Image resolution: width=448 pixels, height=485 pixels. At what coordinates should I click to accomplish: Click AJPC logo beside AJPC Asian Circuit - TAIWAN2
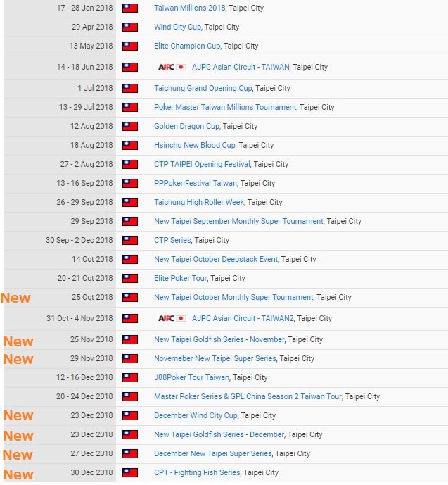click(x=172, y=318)
